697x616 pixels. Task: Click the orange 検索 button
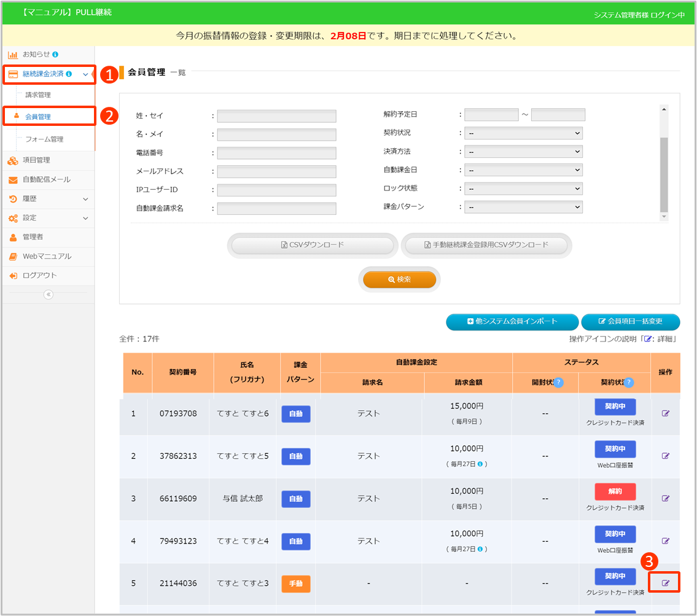400,279
